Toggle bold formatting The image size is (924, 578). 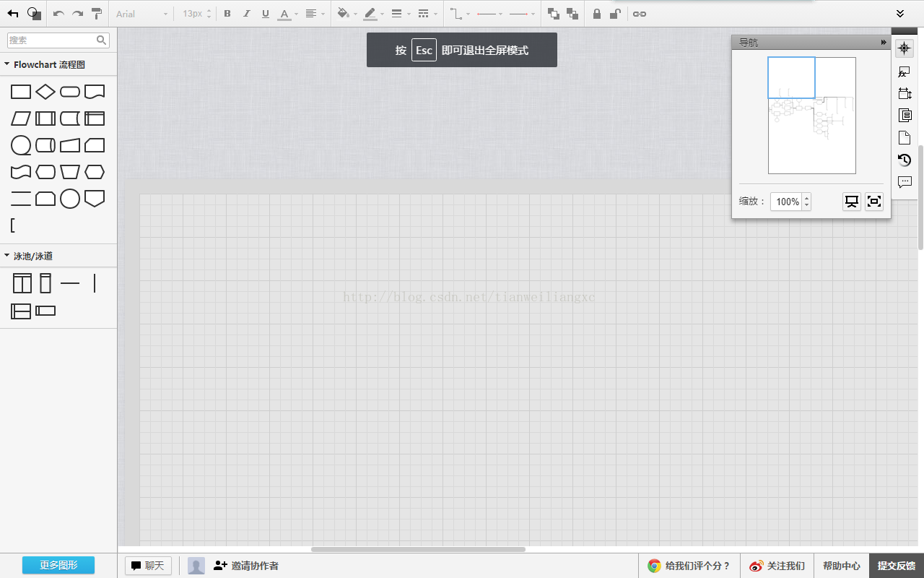point(227,14)
